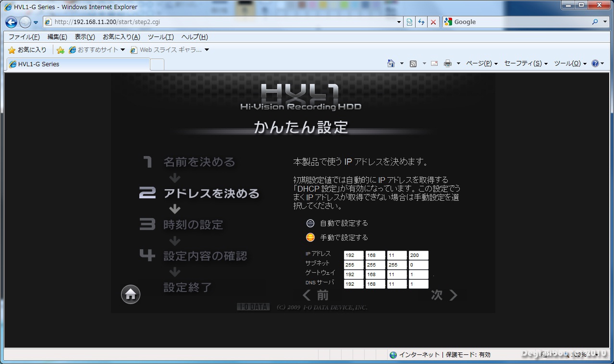Screen dimensions: 614x364
Task: Open the ページ(P) command bar menu
Action: [482, 63]
